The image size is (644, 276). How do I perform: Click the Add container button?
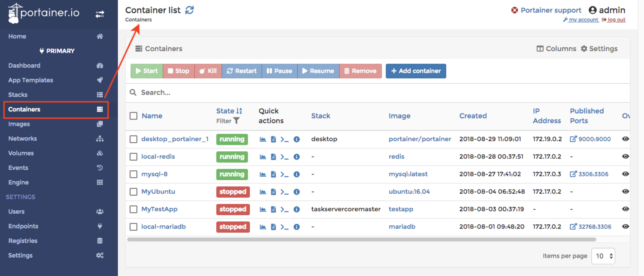(x=416, y=71)
